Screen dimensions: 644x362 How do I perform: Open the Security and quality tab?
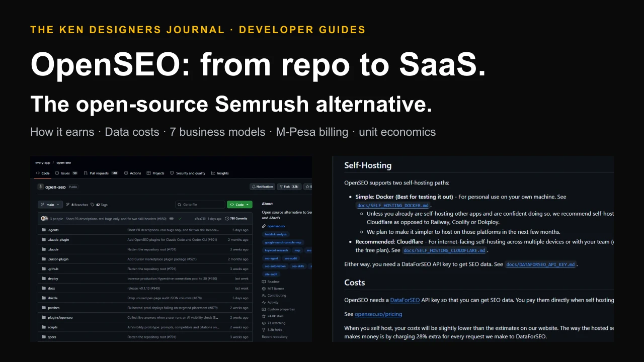coord(188,173)
